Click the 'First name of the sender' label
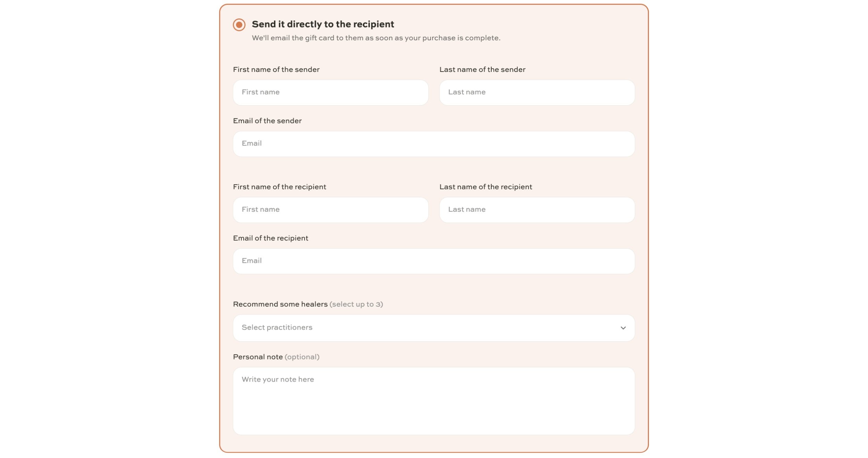Image resolution: width=868 pixels, height=458 pixels. pos(276,69)
